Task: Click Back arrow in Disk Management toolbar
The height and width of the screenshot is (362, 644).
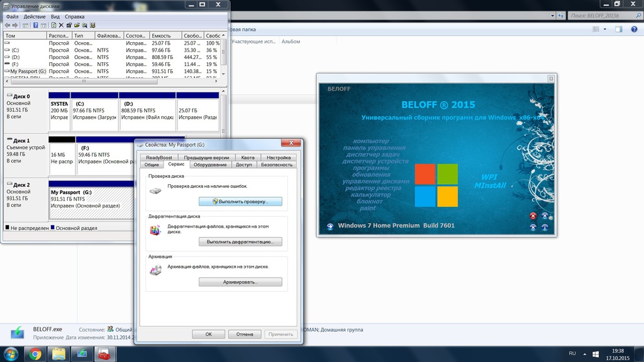Action: click(8, 25)
